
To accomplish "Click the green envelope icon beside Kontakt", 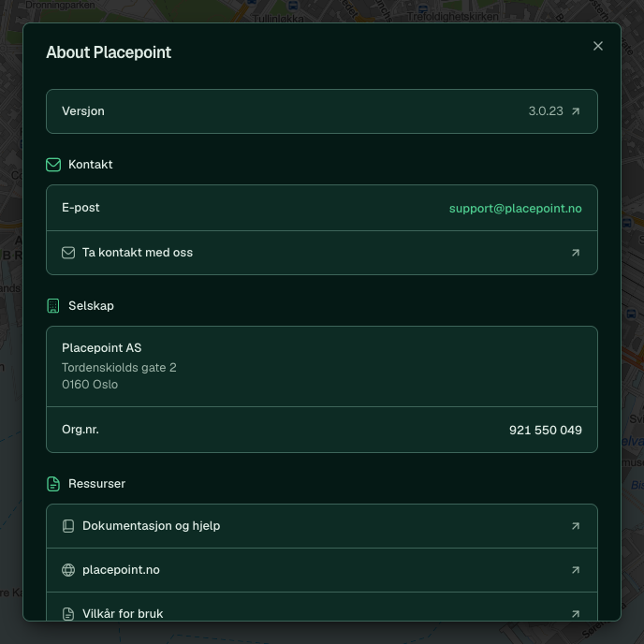I will pos(53,165).
